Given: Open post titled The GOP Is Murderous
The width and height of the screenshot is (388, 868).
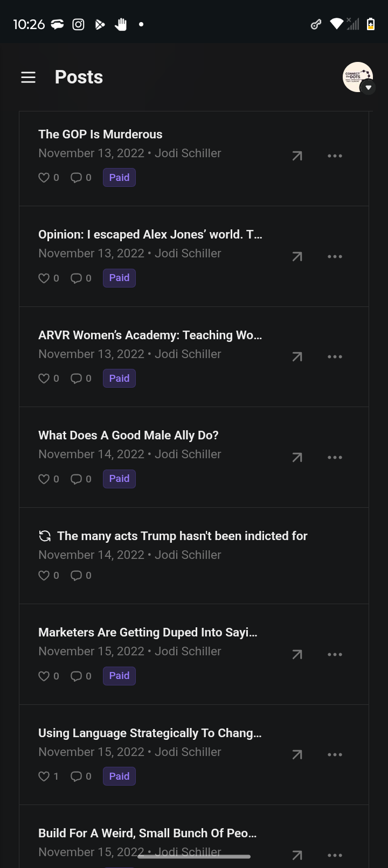Looking at the screenshot, I should coord(100,134).
